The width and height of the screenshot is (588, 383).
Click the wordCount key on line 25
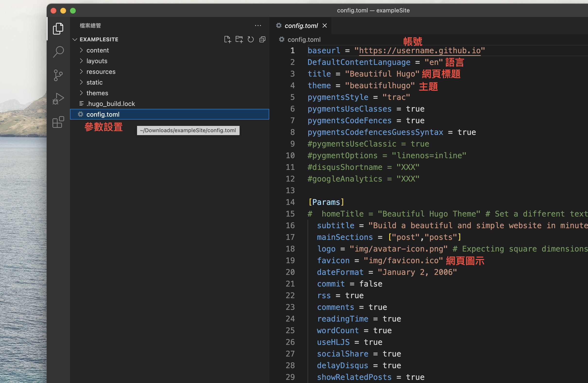coord(337,331)
